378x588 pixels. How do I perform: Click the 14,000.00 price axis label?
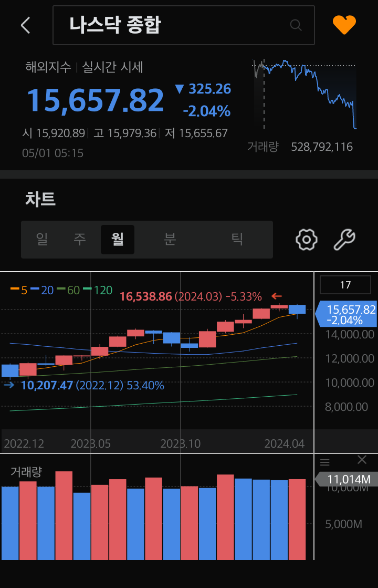[350, 334]
